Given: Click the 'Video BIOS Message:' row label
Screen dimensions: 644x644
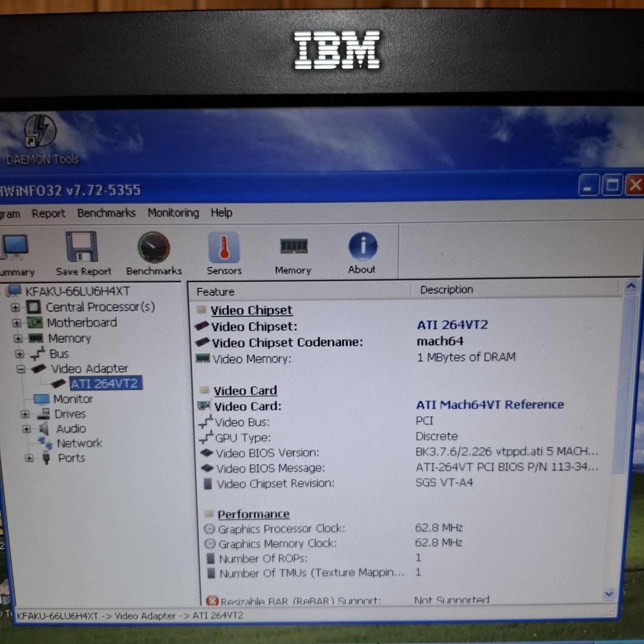Looking at the screenshot, I should pos(271,468).
